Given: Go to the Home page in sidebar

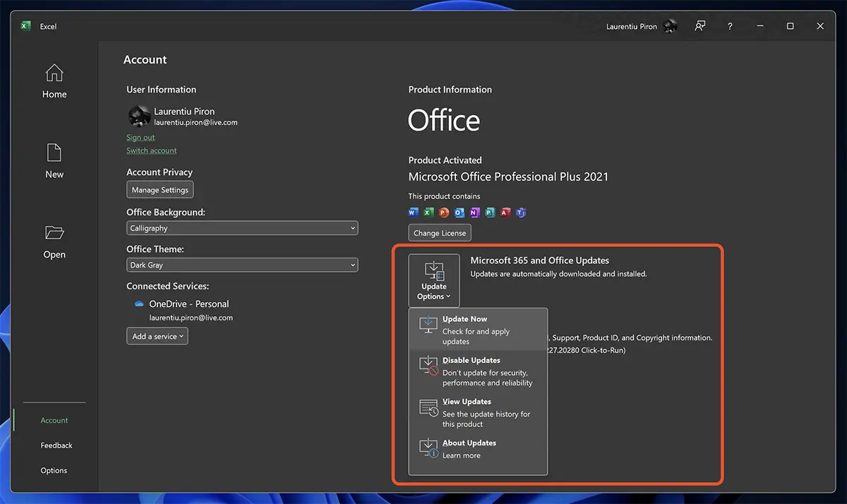Looking at the screenshot, I should pyautogui.click(x=54, y=81).
